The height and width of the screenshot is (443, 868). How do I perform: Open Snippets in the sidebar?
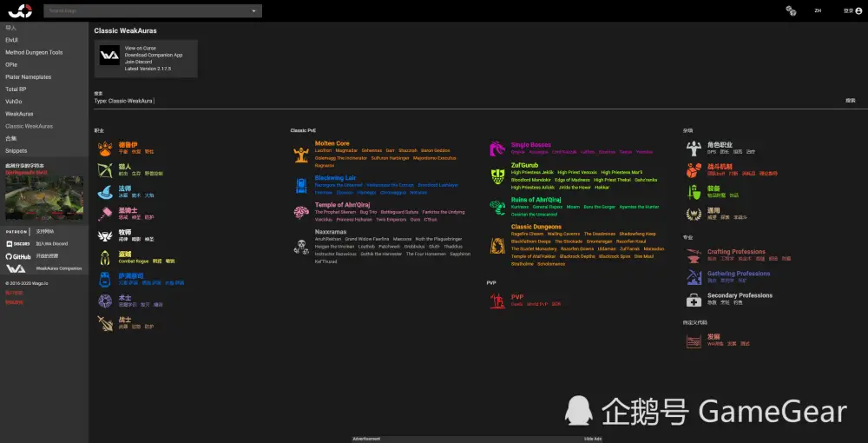click(16, 150)
